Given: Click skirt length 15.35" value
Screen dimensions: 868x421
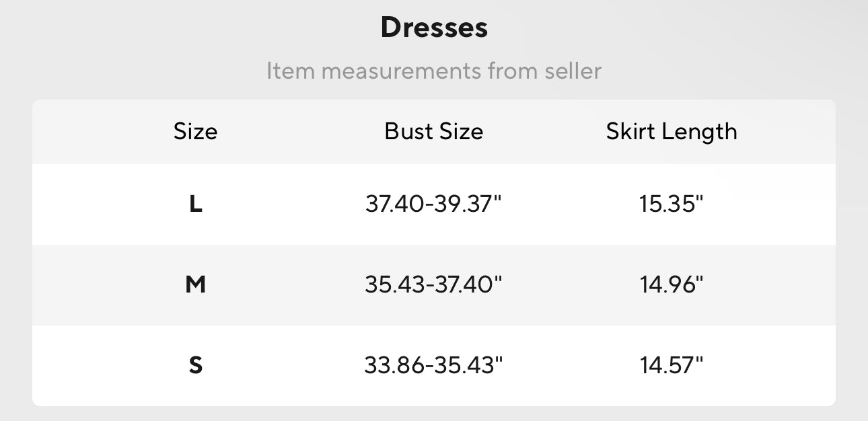Looking at the screenshot, I should point(672,204).
